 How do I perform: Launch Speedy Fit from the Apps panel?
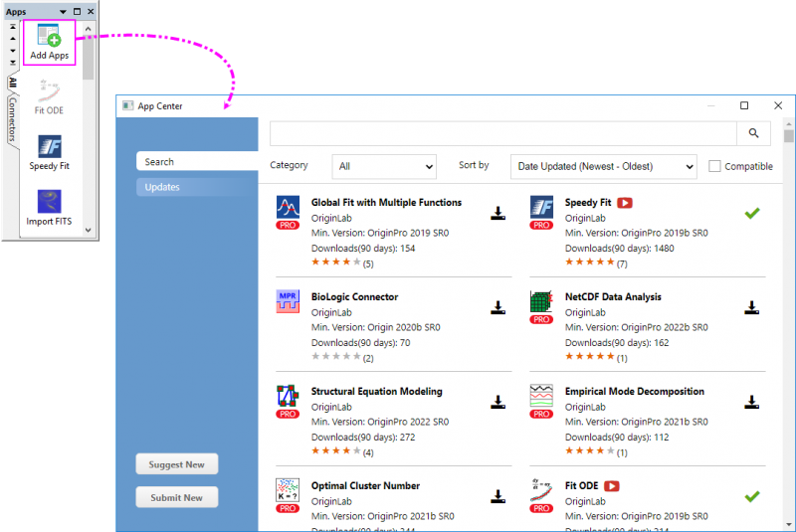point(49,147)
